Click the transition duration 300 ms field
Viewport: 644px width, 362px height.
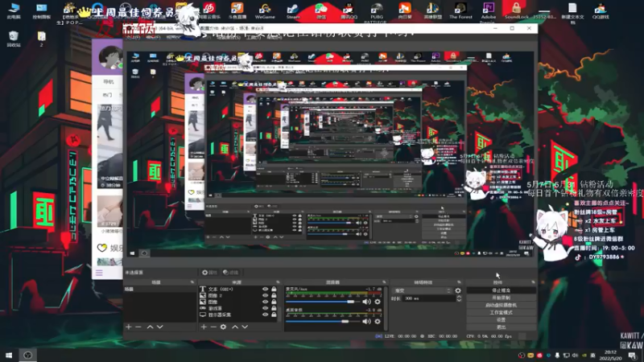[429, 298]
